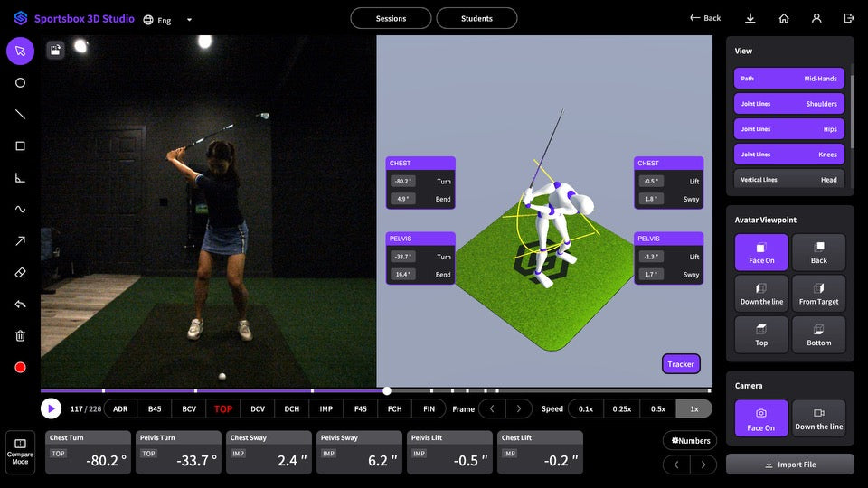Viewport: 868px width, 488px height.
Task: Open the Numbers settings selector
Action: pos(689,441)
